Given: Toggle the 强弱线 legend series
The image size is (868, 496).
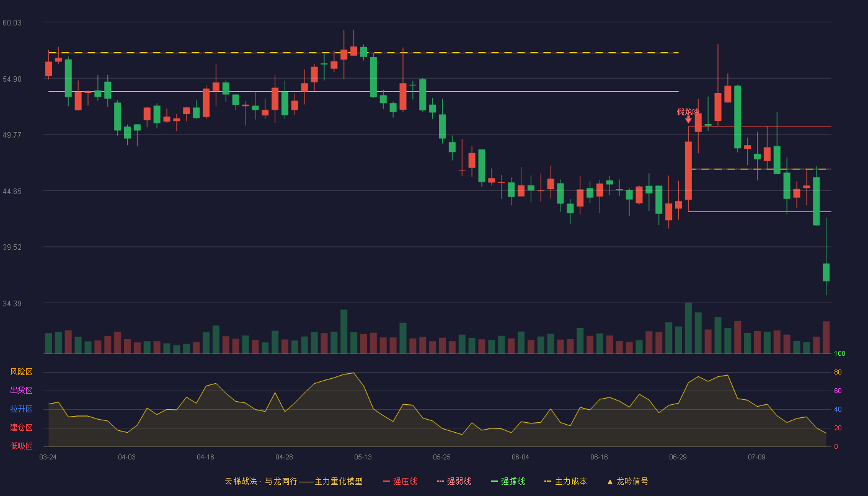Looking at the screenshot, I should [454, 481].
